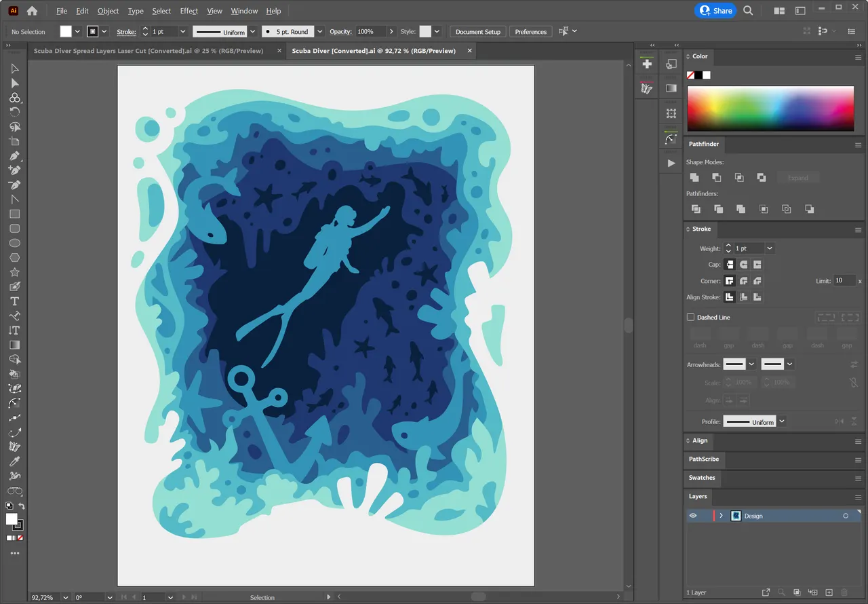Image resolution: width=868 pixels, height=604 pixels.
Task: Click Intersect shape mode
Action: pos(739,177)
